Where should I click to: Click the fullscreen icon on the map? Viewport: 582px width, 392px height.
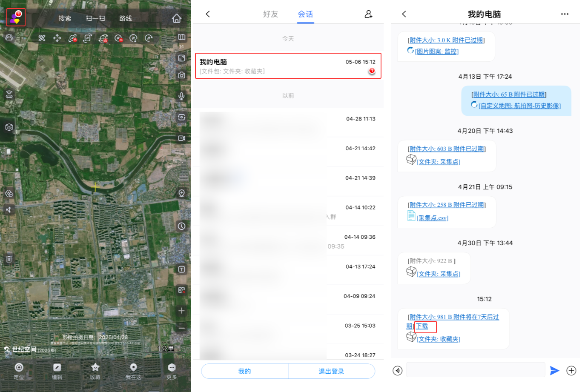tap(181, 58)
